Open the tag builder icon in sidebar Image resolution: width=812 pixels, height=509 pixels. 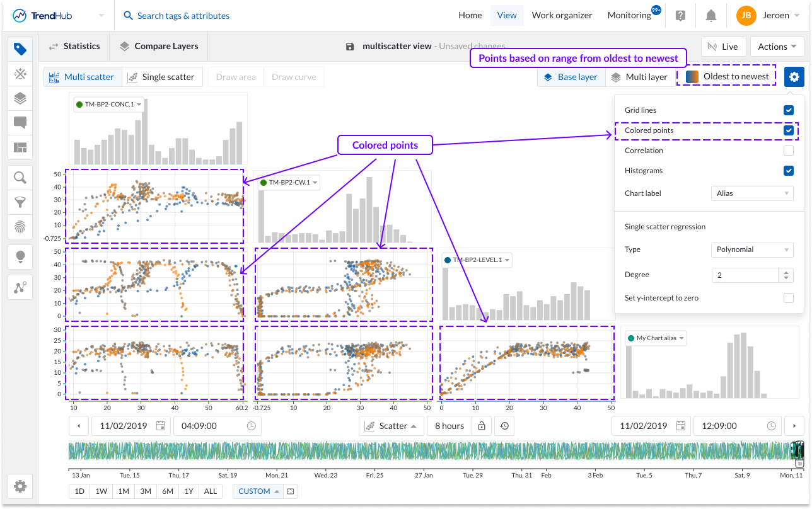[20, 74]
